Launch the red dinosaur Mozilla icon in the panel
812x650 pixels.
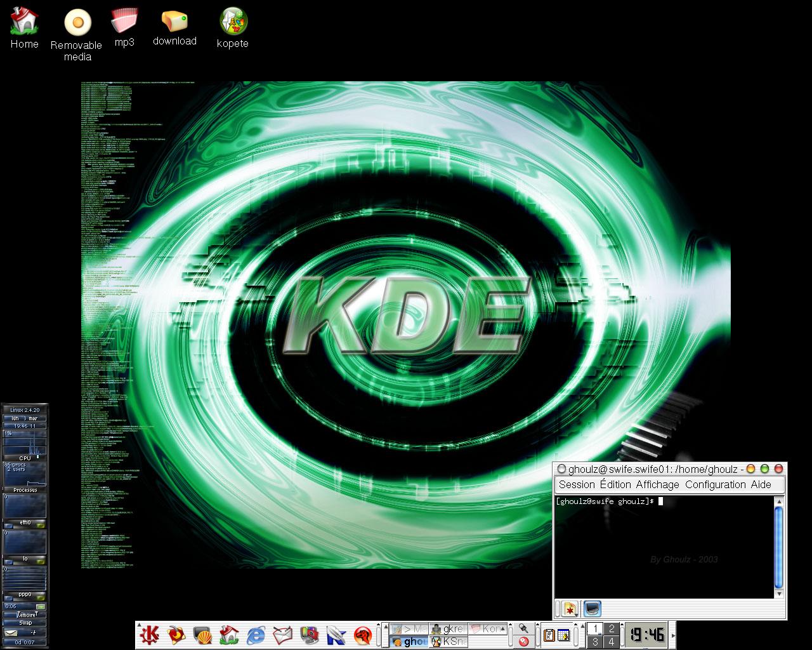coord(362,635)
